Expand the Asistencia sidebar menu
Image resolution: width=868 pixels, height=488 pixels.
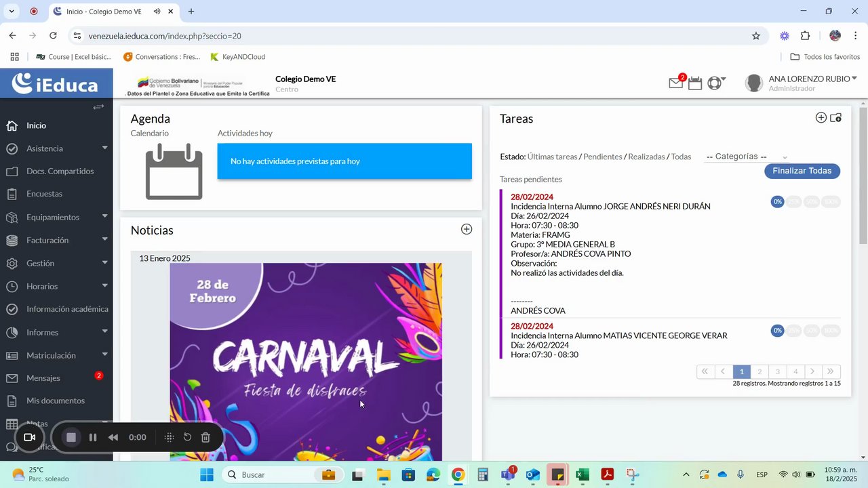tap(104, 148)
